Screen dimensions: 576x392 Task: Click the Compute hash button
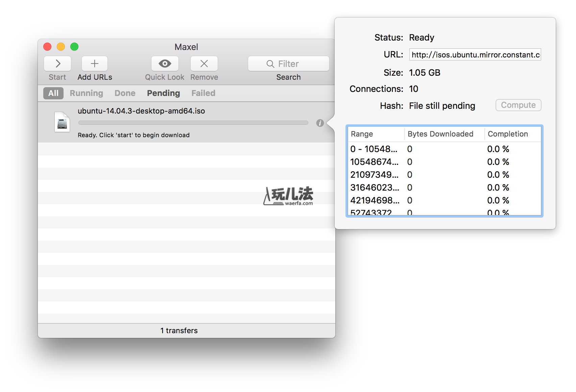click(519, 105)
